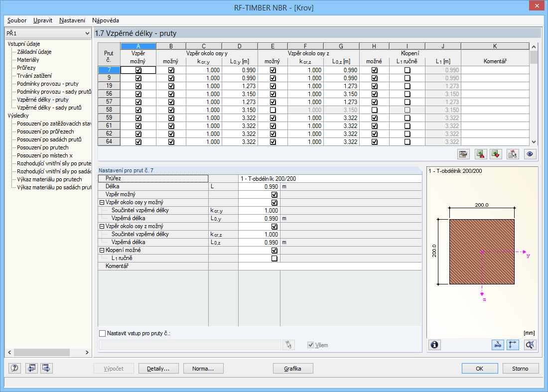
Task: Click the Excel import icon with red down arrow
Action: pos(496,154)
